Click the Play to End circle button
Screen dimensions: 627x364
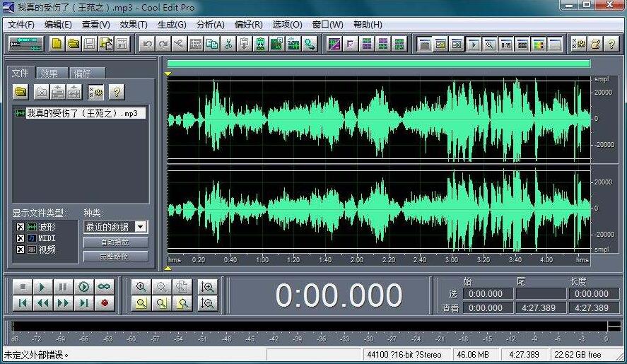point(83,286)
